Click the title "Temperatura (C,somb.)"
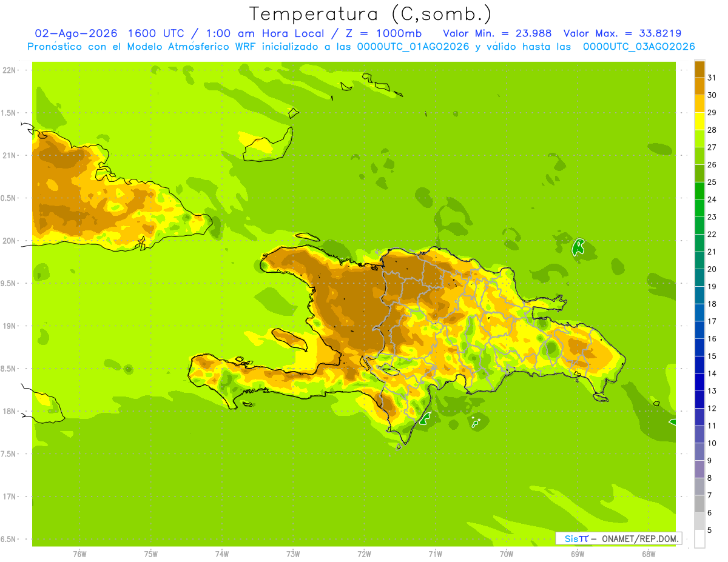This screenshot has height=562, width=728. point(370,14)
